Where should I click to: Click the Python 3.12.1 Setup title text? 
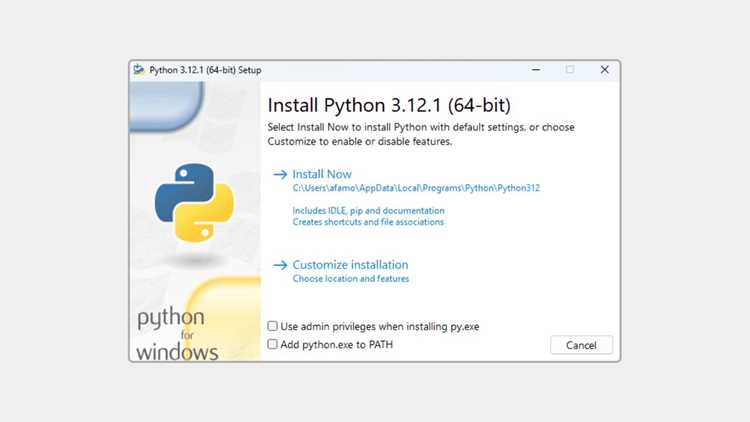coord(205,70)
